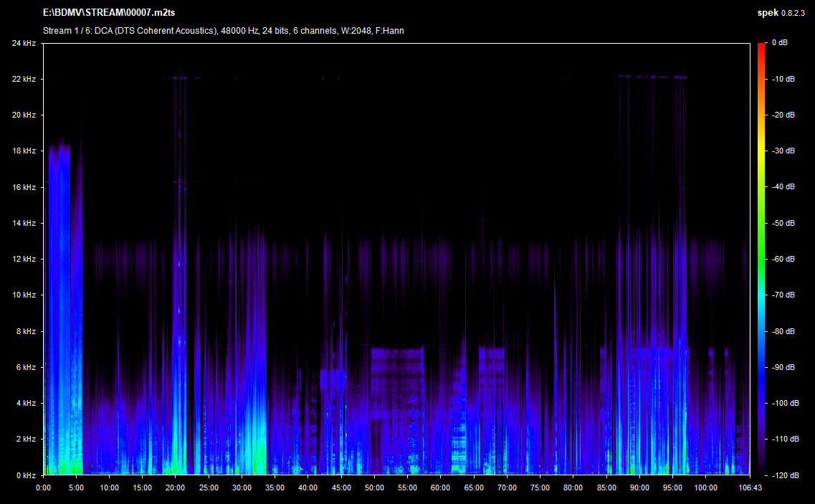The image size is (815, 504).
Task: Click the 0 dB scale label
Action: click(x=780, y=43)
